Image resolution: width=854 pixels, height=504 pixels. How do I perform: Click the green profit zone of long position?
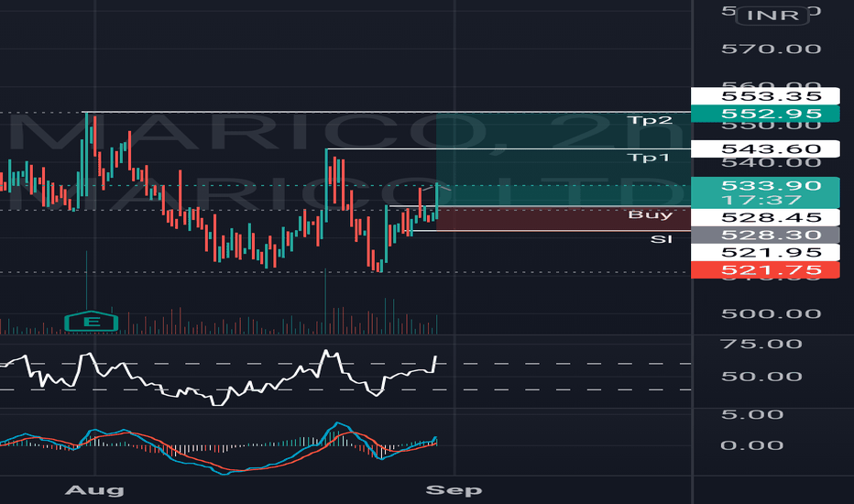564,159
